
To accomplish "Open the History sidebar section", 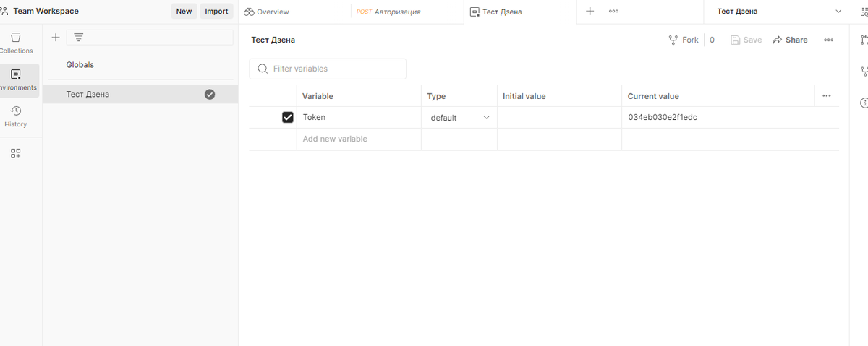I will [x=16, y=117].
